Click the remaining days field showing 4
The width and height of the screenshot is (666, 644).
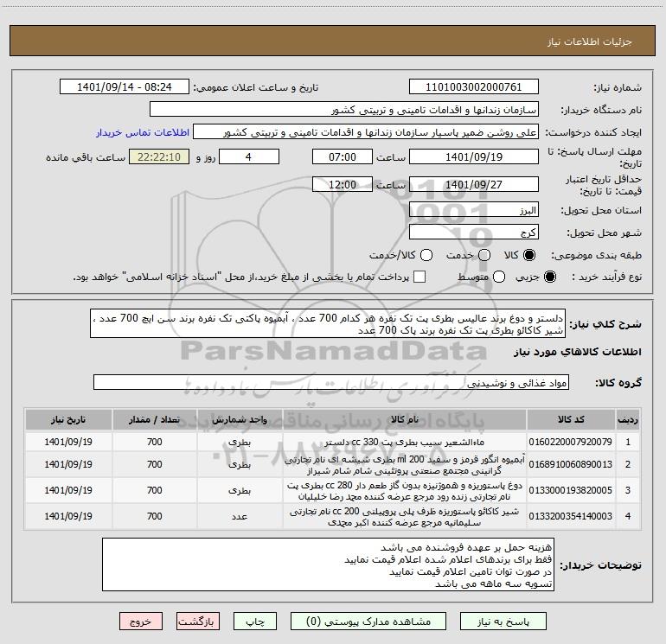(x=249, y=156)
